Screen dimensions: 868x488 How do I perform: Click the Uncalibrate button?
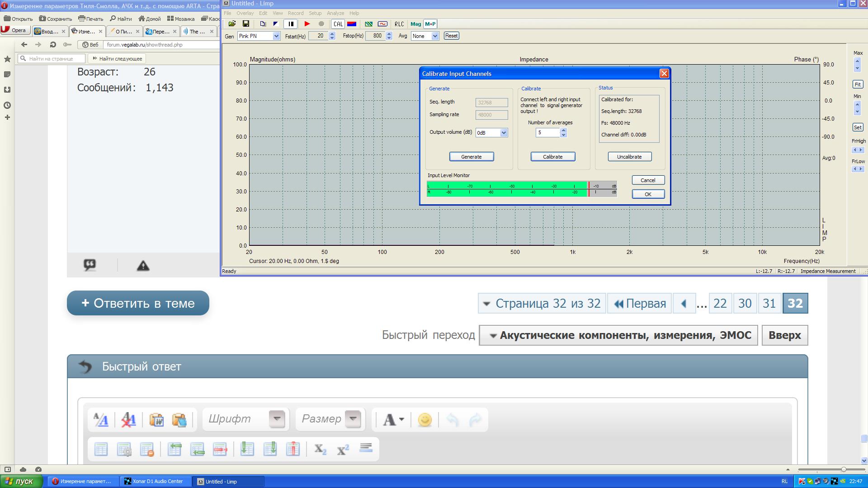click(629, 157)
